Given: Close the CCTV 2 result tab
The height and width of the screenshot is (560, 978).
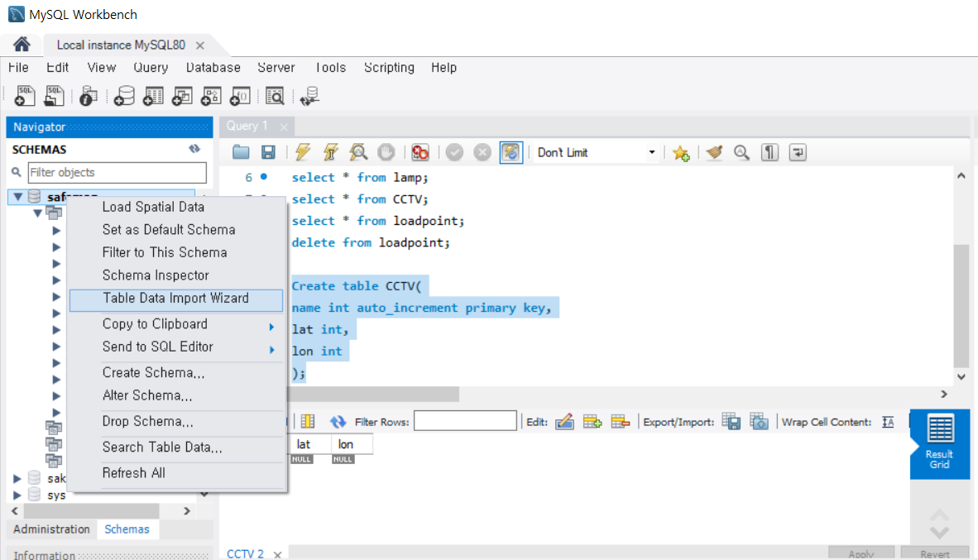Looking at the screenshot, I should pos(277,554).
